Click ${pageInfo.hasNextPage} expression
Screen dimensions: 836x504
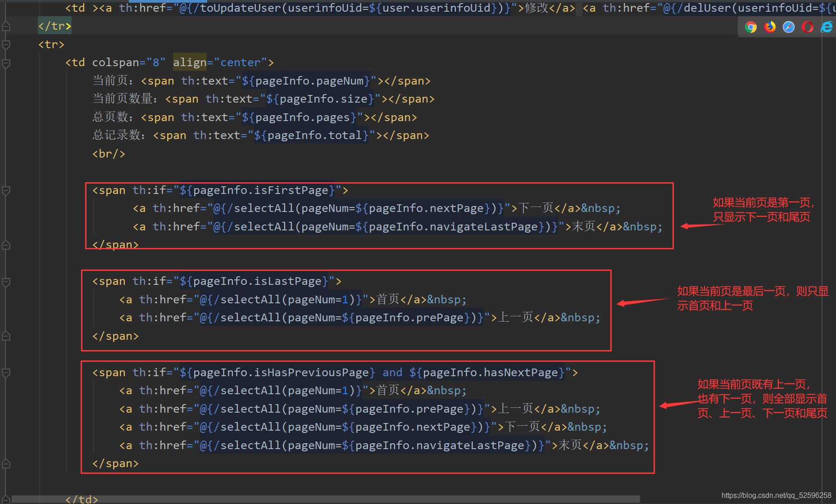click(487, 373)
